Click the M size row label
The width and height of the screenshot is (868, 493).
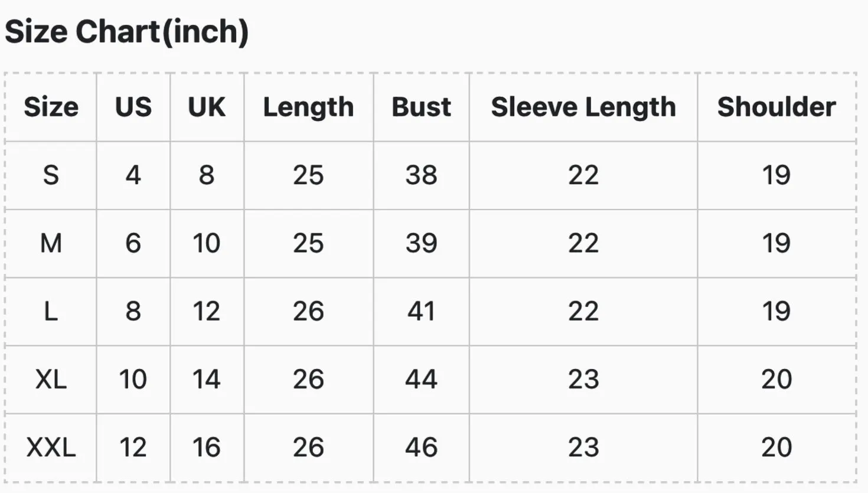51,243
